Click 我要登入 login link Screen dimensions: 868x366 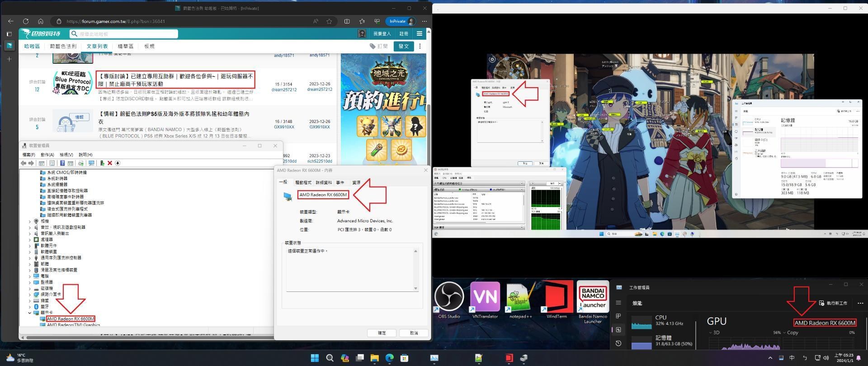tap(382, 33)
